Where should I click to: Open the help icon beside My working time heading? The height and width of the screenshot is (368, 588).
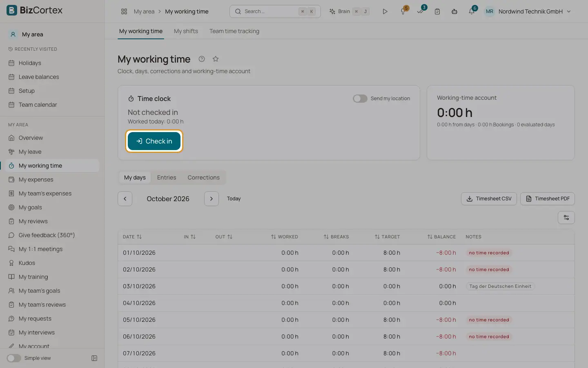[x=202, y=59]
